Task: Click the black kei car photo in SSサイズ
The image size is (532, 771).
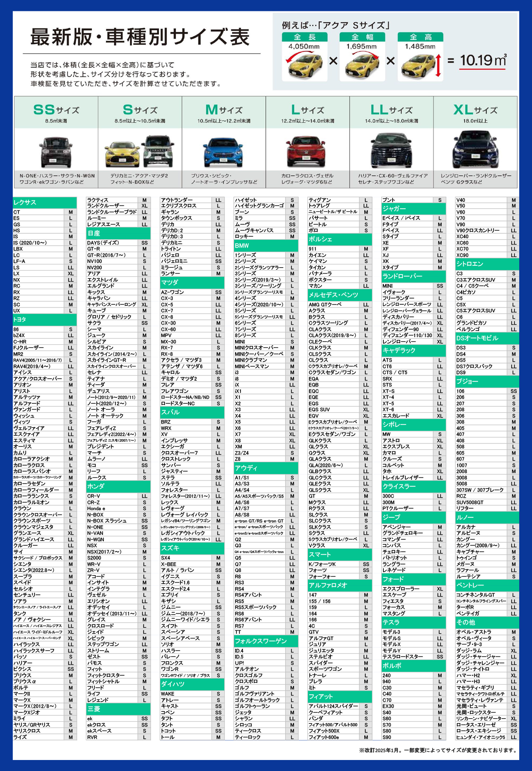Action: coord(56,152)
